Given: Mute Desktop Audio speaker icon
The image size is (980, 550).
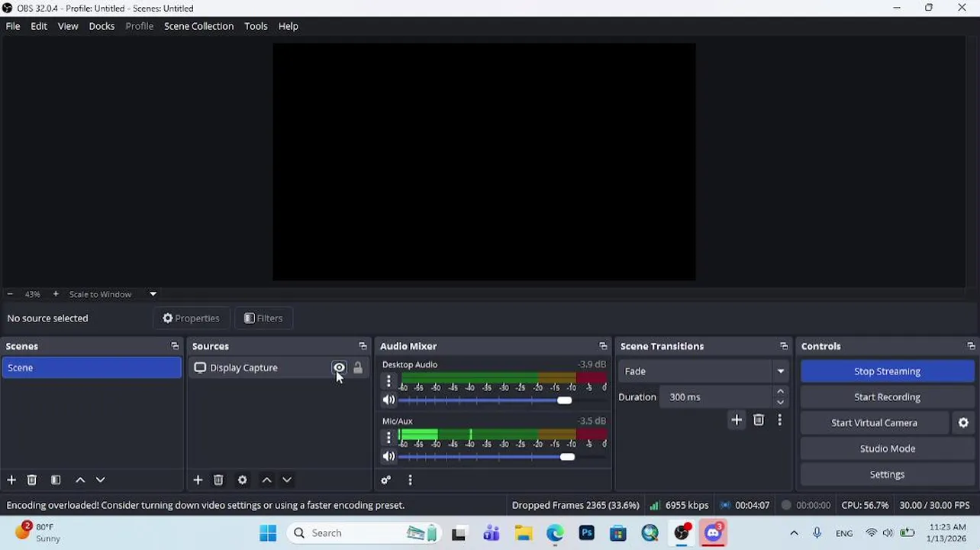Looking at the screenshot, I should click(389, 400).
